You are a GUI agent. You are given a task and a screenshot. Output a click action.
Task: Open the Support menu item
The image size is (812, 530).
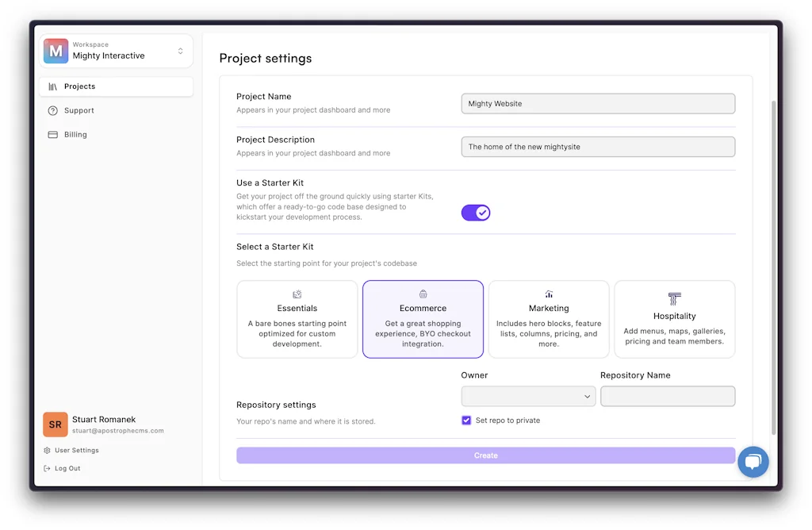[79, 110]
